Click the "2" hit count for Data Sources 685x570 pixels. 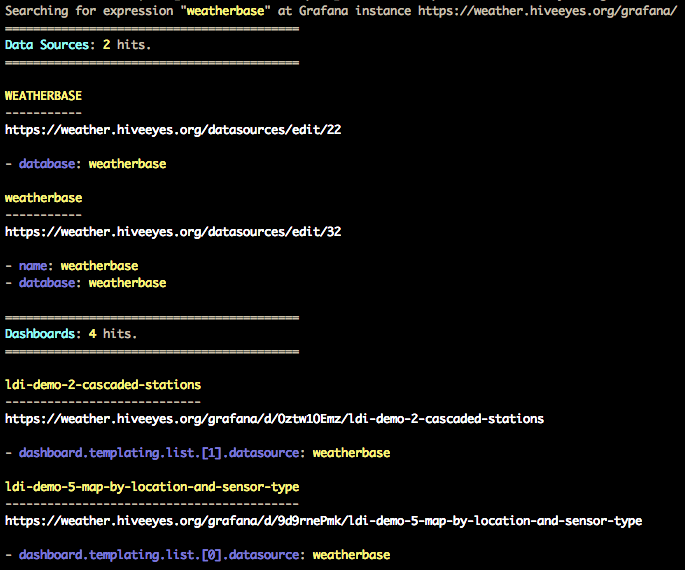pos(106,45)
